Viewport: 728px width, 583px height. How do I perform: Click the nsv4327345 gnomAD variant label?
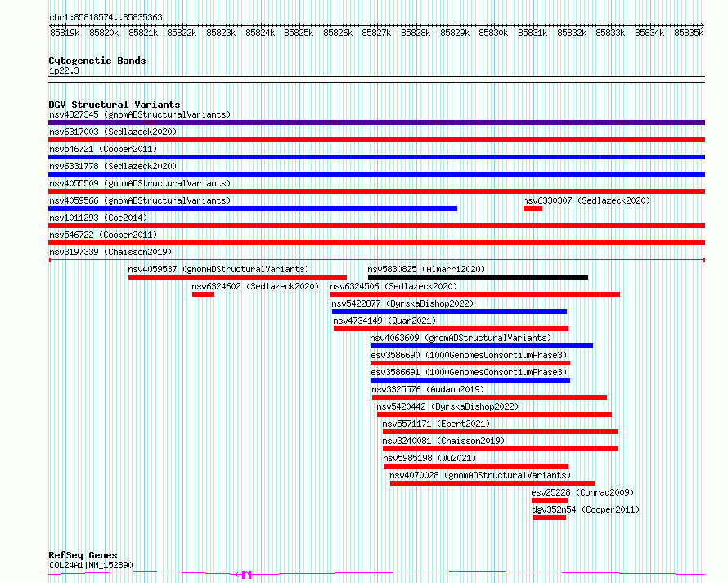(140, 114)
